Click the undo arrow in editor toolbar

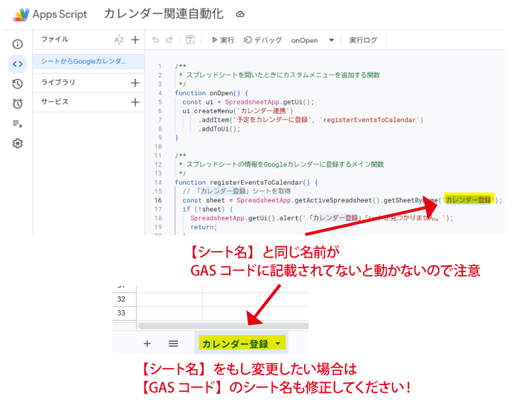pos(156,40)
